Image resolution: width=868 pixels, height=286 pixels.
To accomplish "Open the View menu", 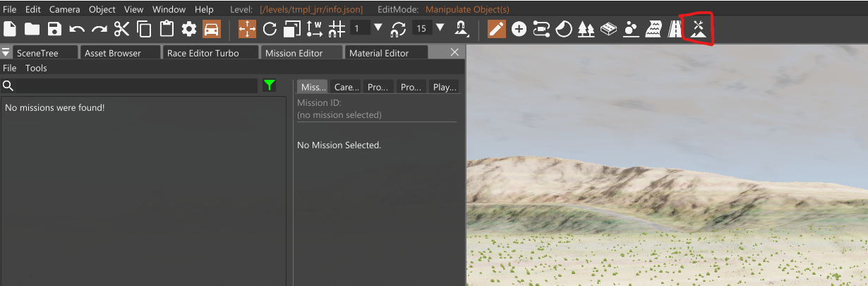I will click(x=133, y=9).
